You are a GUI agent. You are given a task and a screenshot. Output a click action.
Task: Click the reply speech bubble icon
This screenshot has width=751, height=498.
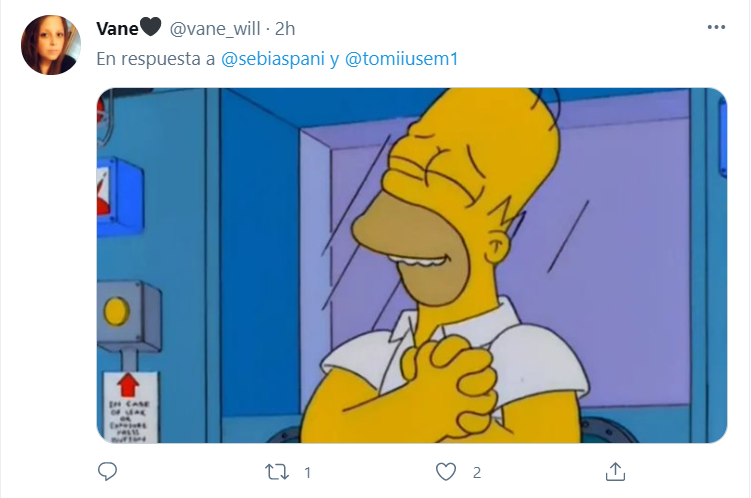[107, 472]
